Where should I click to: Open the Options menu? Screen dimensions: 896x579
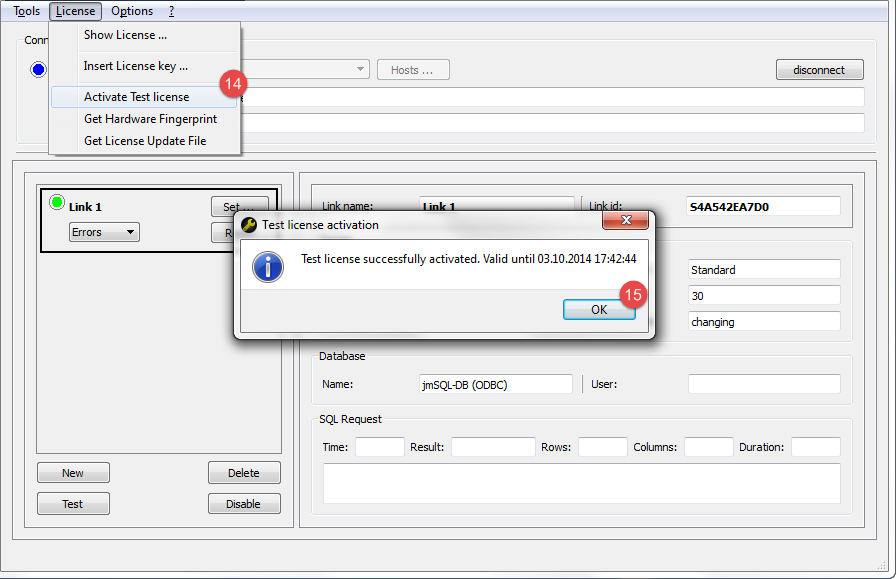(x=132, y=11)
